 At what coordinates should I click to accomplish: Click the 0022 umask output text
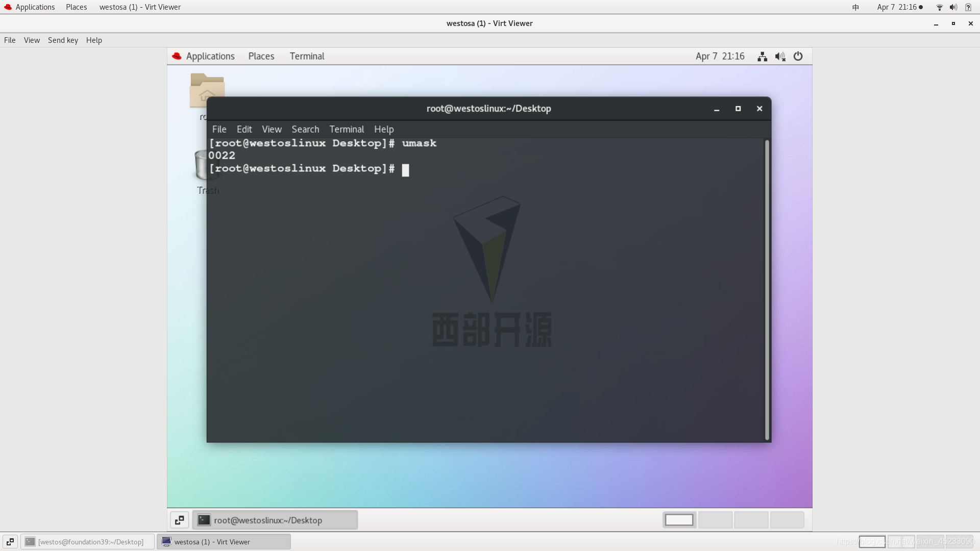click(x=222, y=156)
